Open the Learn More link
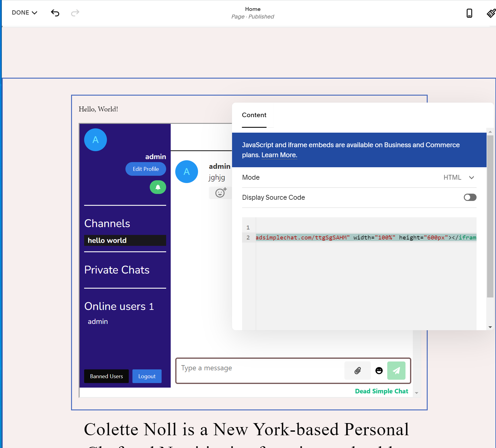496x448 pixels. pos(279,155)
